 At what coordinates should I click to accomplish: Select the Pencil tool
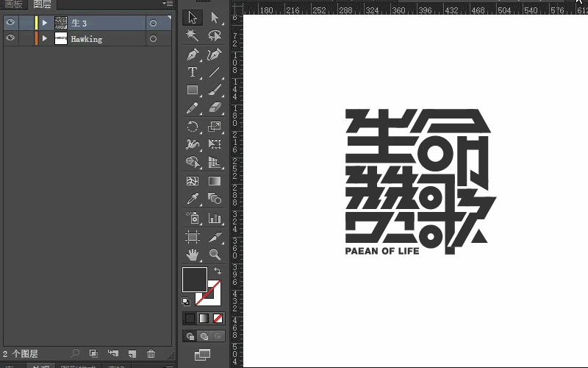point(193,108)
